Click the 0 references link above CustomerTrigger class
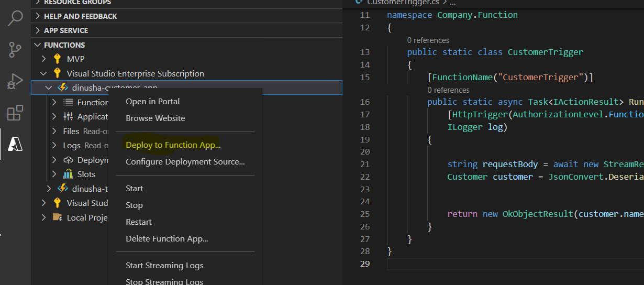Image resolution: width=644 pixels, height=285 pixels. tap(428, 40)
